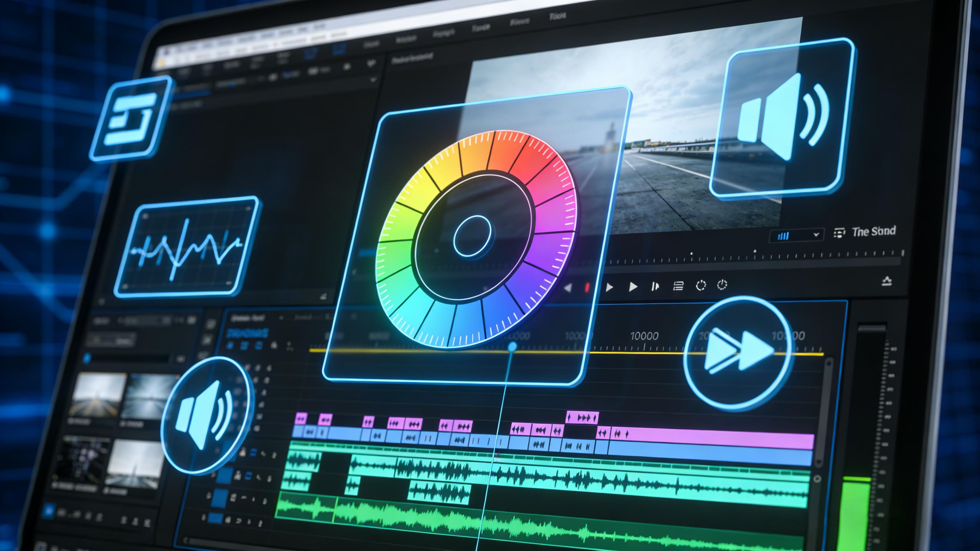Click the round speaker icon over timeline
The image size is (980, 551).
(x=206, y=415)
